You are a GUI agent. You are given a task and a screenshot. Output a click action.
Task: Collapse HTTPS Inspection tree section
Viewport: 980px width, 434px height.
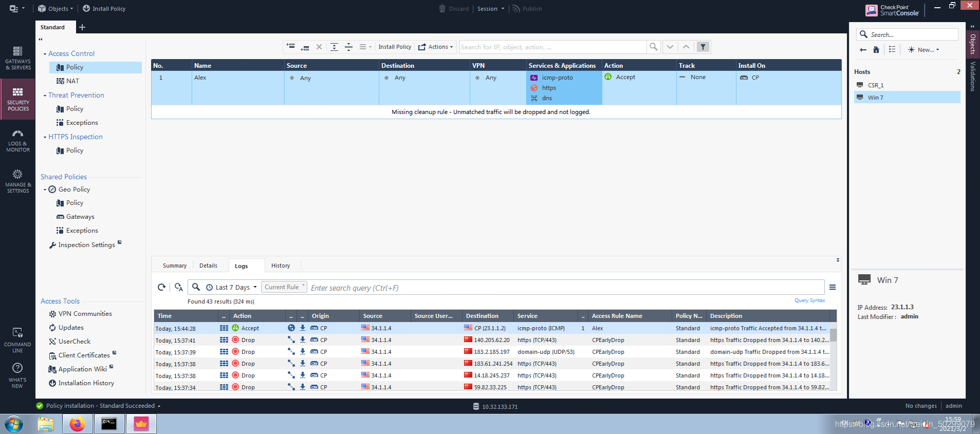[45, 137]
